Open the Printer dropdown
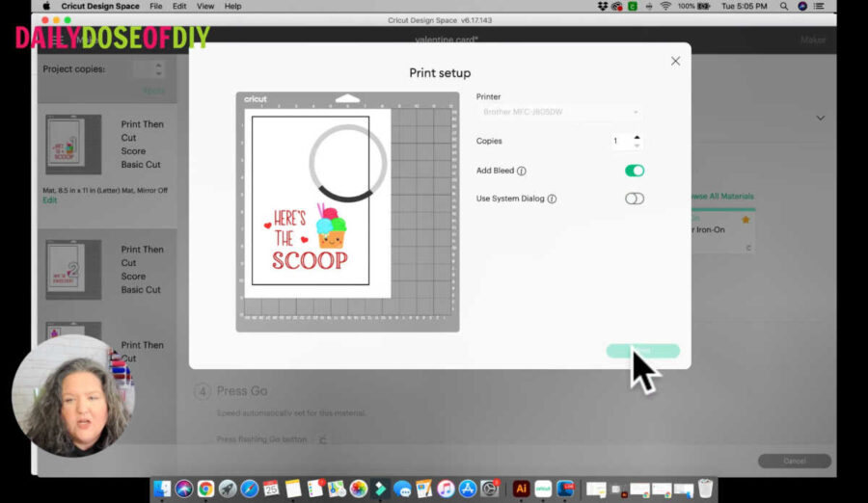Viewport: 868px width, 503px height. pos(559,112)
